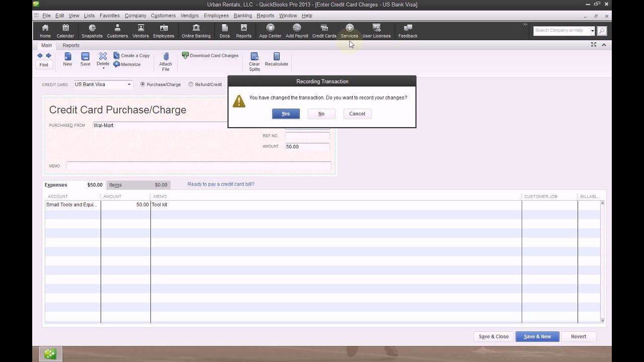The width and height of the screenshot is (644, 362).
Task: Open the Add Payroll icon
Action: coord(297,31)
